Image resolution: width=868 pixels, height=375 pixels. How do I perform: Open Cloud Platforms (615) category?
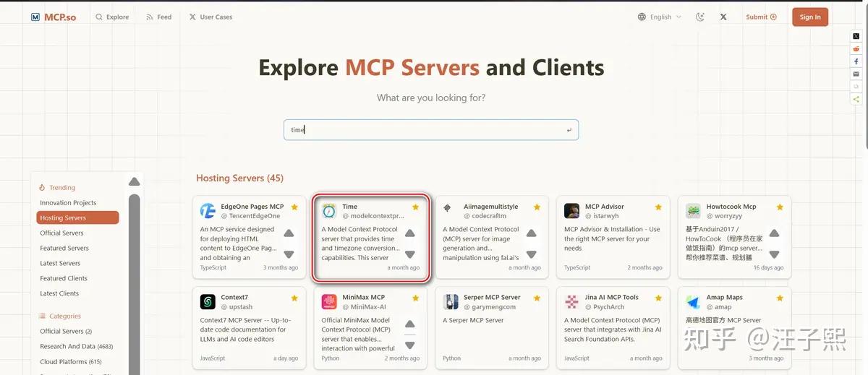pyautogui.click(x=71, y=362)
